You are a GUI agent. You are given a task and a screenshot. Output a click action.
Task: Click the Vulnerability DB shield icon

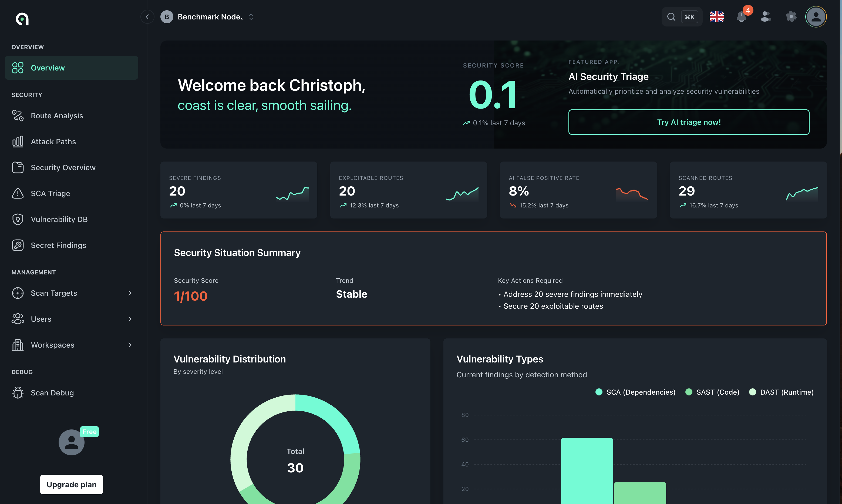pos(18,219)
